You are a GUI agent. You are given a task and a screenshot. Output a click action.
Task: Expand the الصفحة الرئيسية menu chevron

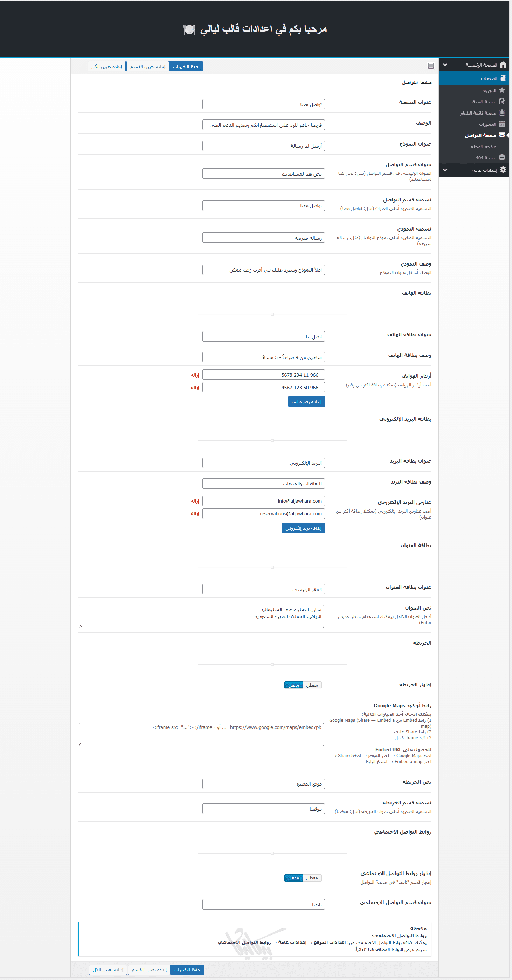point(445,65)
